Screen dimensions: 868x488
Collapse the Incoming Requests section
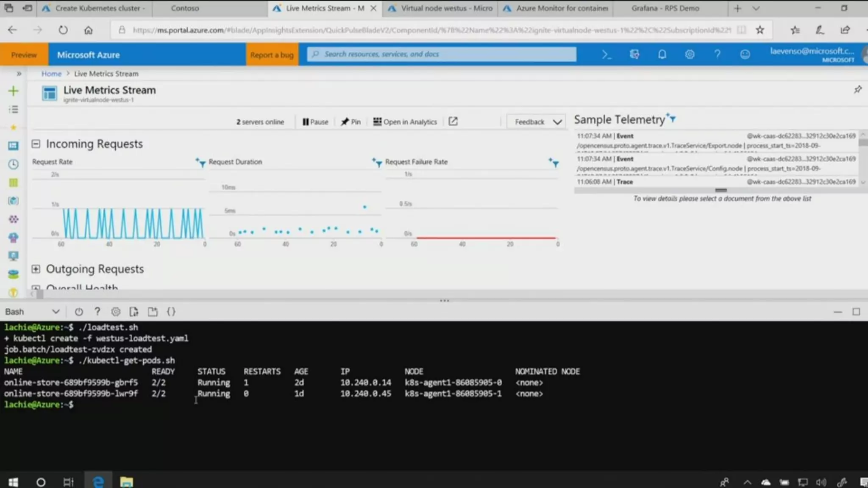(x=36, y=144)
